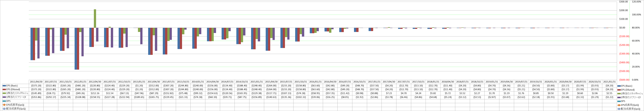Click the ($264.00) value in the EPS (Basic) row
The width and height of the screenshot is (644, 111).
pyautogui.click(x=271, y=86)
